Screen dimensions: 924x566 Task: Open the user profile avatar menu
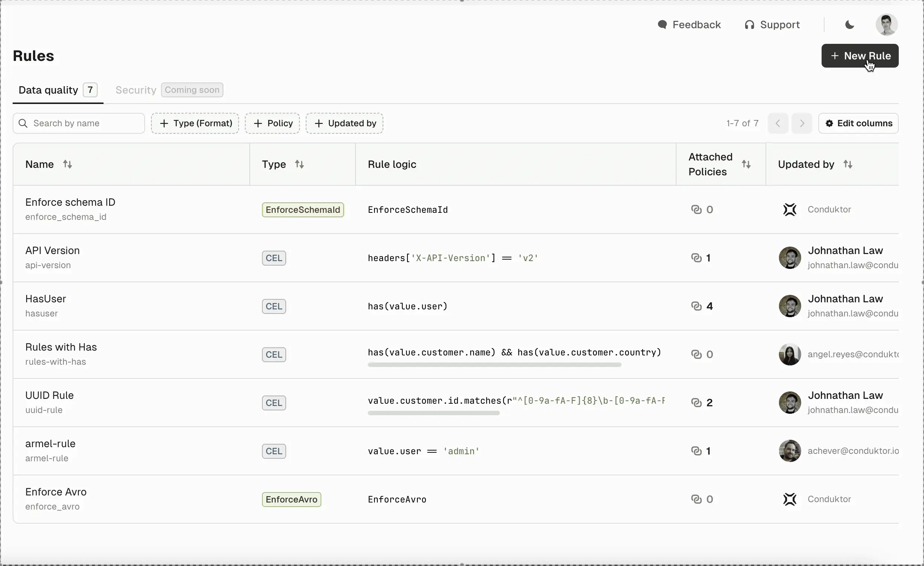pos(886,25)
